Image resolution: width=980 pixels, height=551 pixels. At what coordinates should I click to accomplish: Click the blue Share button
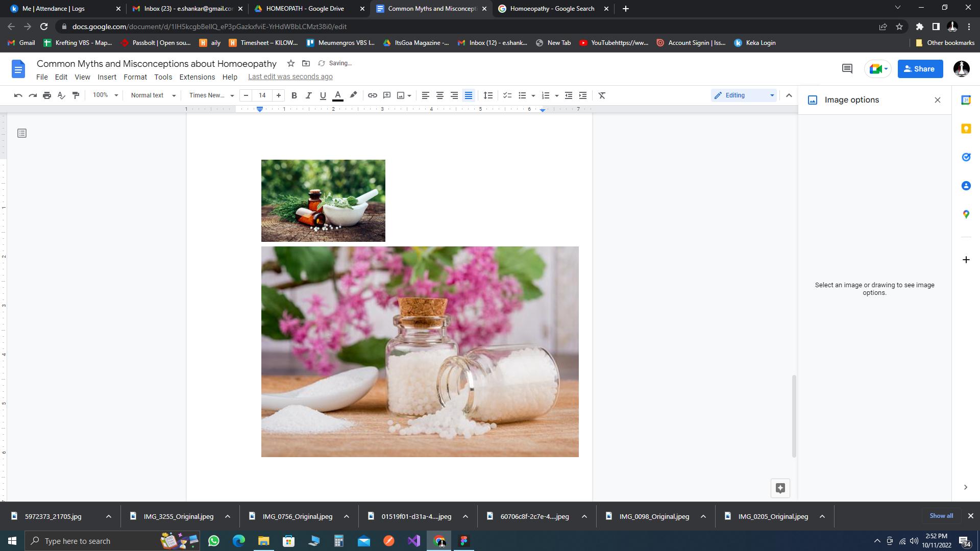pos(920,69)
